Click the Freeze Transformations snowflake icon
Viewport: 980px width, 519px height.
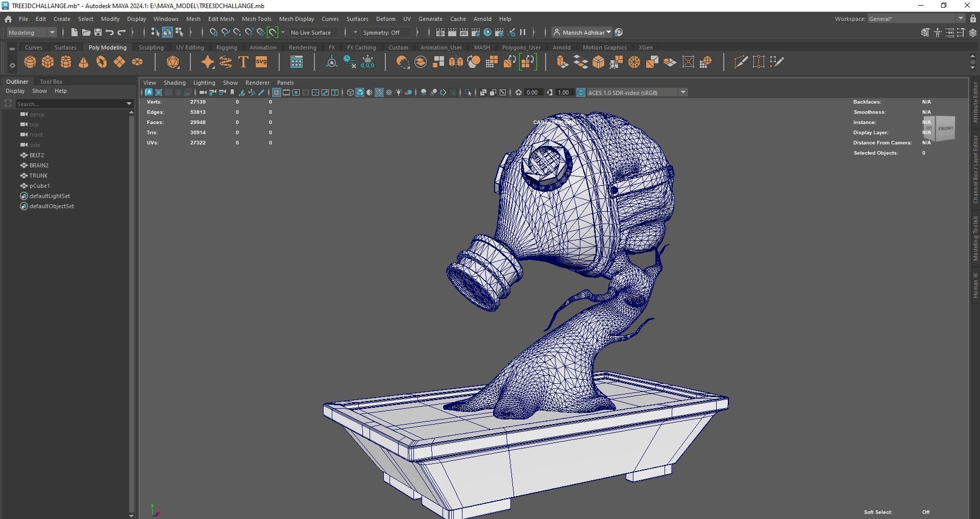coord(367,62)
